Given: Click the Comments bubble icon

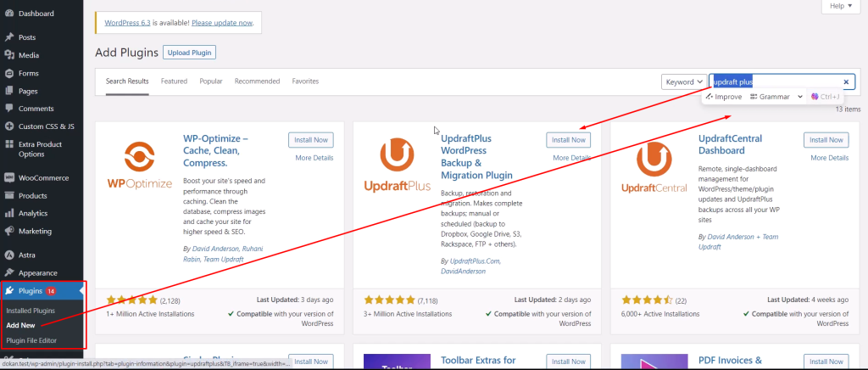Looking at the screenshot, I should [x=8, y=109].
